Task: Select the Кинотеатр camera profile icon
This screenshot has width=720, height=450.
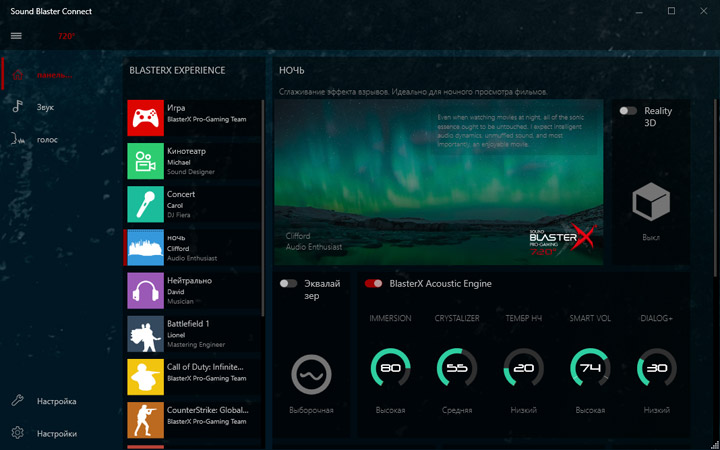Action: click(x=146, y=161)
